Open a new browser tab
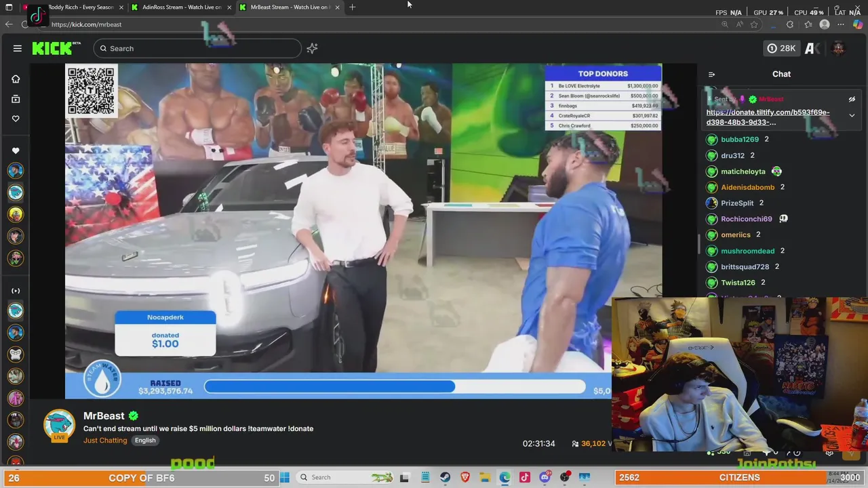 [352, 7]
